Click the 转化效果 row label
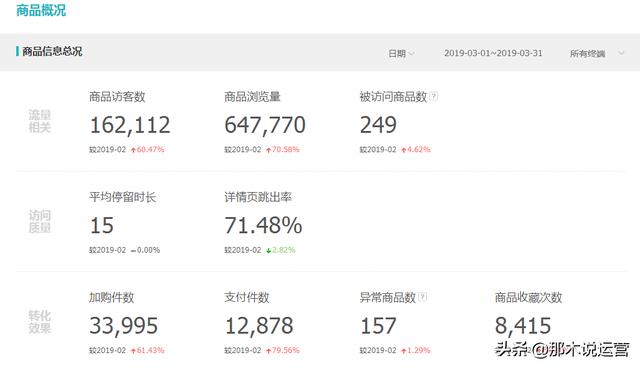 tap(40, 322)
